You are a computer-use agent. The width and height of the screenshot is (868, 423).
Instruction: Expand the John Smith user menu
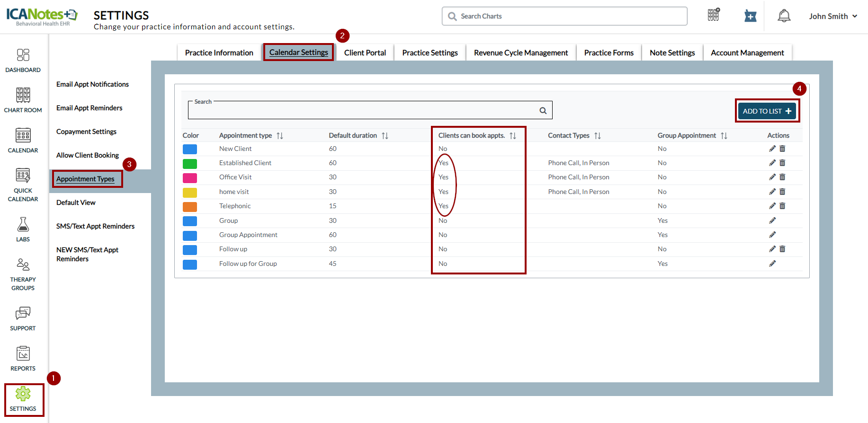point(833,16)
